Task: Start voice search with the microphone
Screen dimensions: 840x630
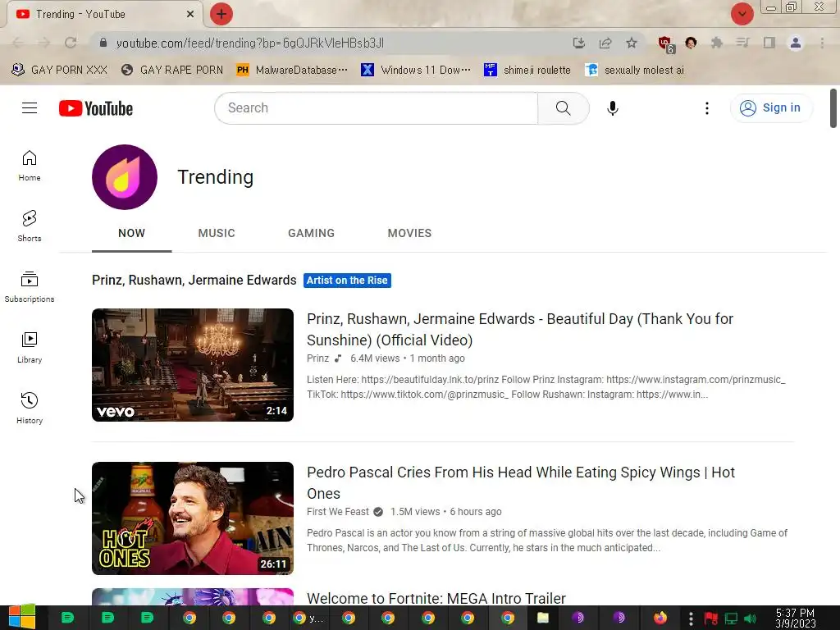Action: point(612,108)
